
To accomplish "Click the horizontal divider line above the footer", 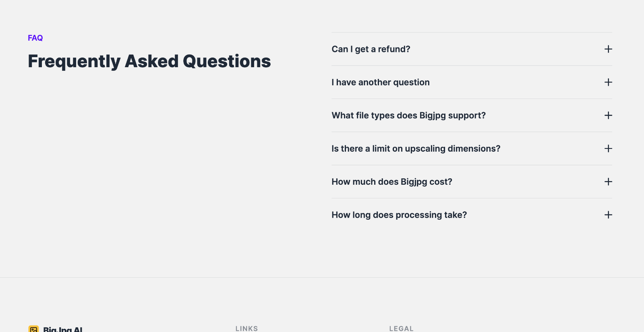I will pos(322,277).
